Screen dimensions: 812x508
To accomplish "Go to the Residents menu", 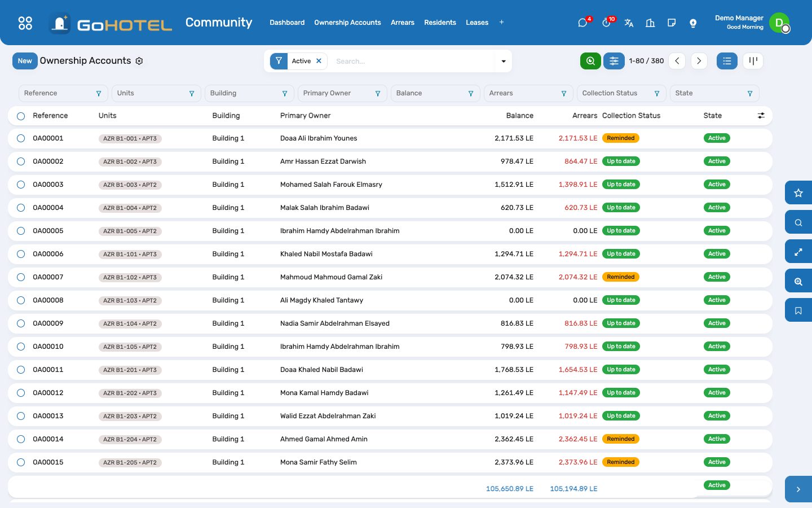I will (440, 23).
